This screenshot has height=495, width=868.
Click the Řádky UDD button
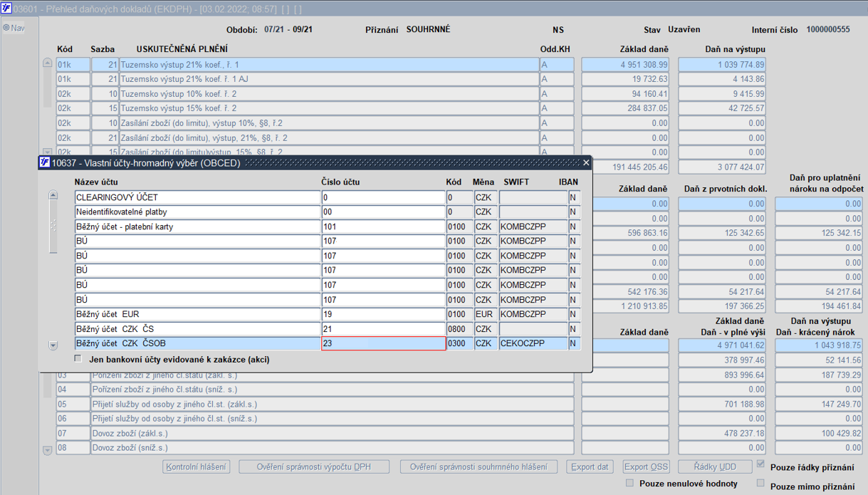click(x=714, y=467)
